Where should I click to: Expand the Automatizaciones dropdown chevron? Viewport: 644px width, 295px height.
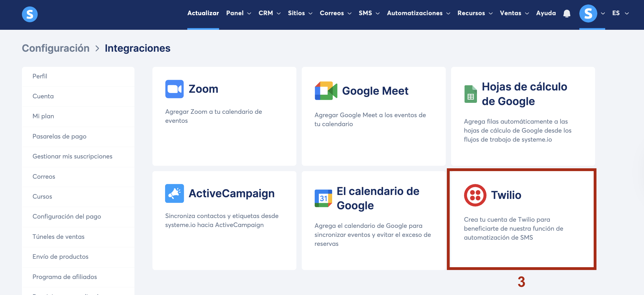coord(448,13)
